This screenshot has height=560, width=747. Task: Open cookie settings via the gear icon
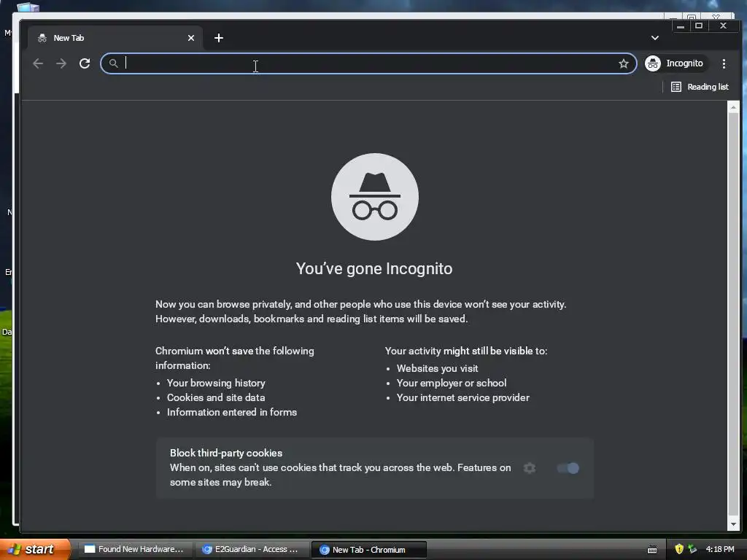pos(530,468)
